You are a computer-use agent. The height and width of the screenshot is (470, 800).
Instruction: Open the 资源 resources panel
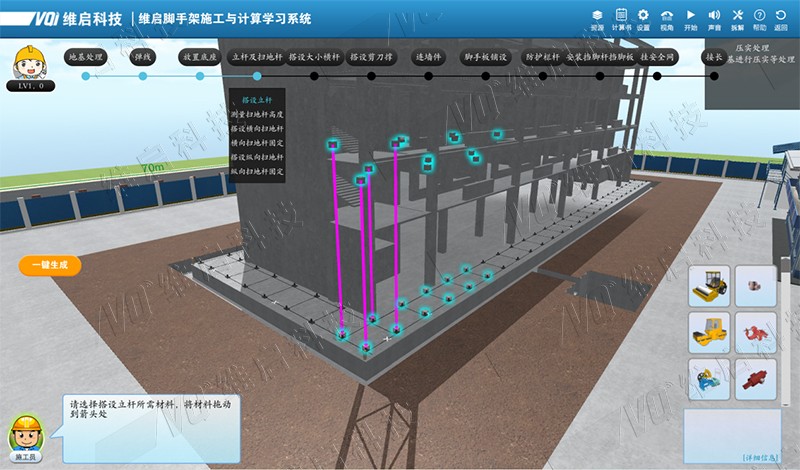(597, 19)
